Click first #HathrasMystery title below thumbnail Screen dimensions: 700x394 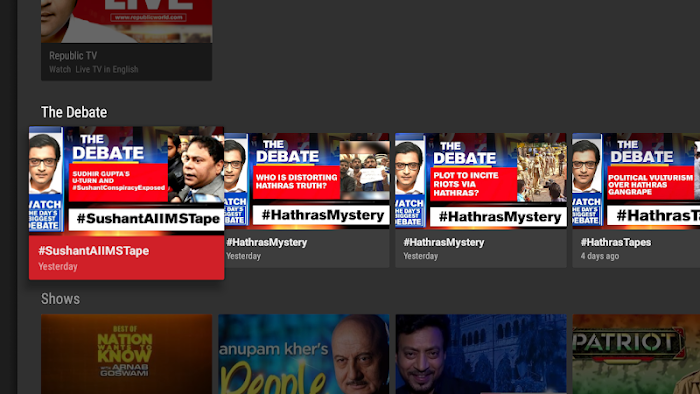(267, 242)
